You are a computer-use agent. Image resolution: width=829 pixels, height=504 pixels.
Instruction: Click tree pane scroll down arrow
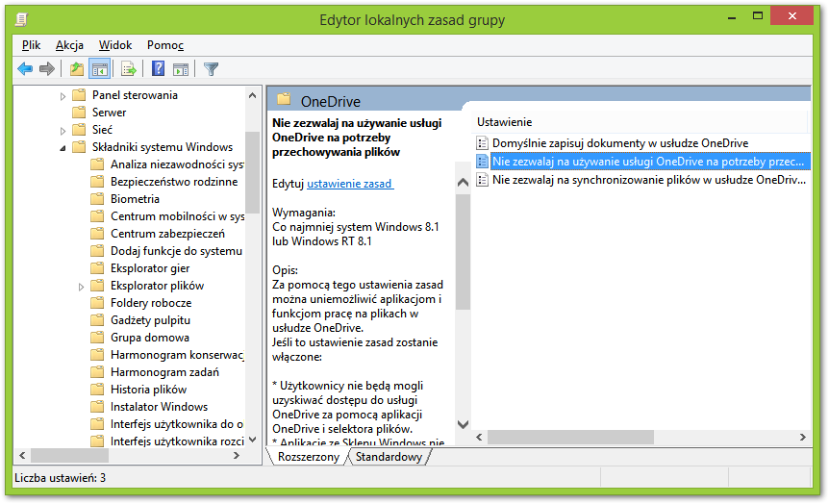click(x=252, y=440)
